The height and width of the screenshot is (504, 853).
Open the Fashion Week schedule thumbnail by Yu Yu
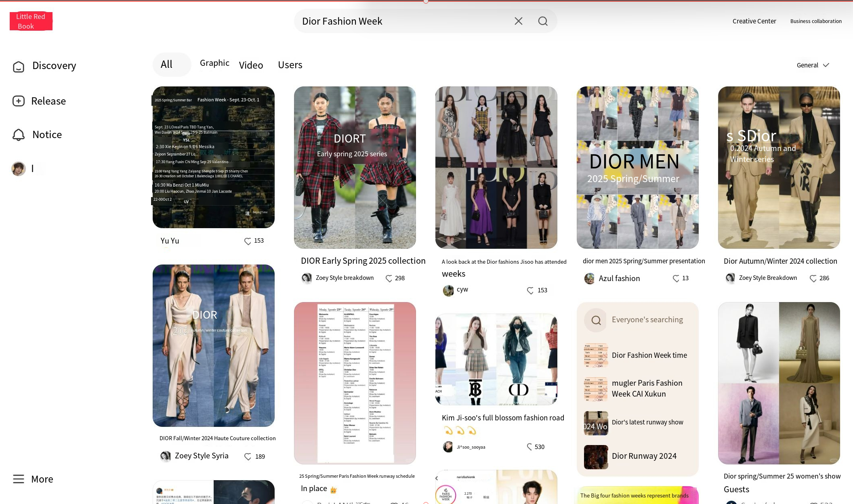(x=214, y=157)
